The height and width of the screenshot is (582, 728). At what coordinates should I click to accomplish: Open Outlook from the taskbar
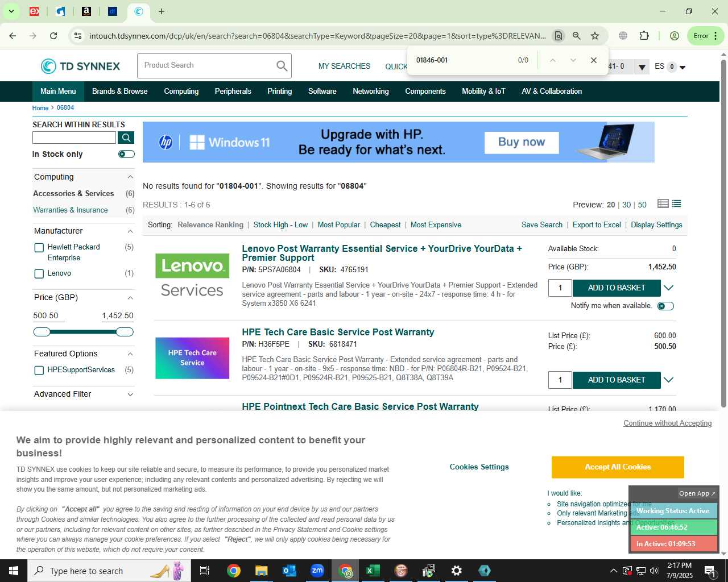click(289, 571)
